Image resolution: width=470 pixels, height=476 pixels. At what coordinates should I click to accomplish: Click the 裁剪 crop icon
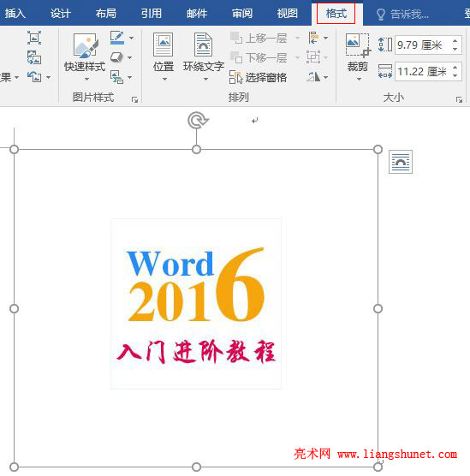click(x=358, y=45)
